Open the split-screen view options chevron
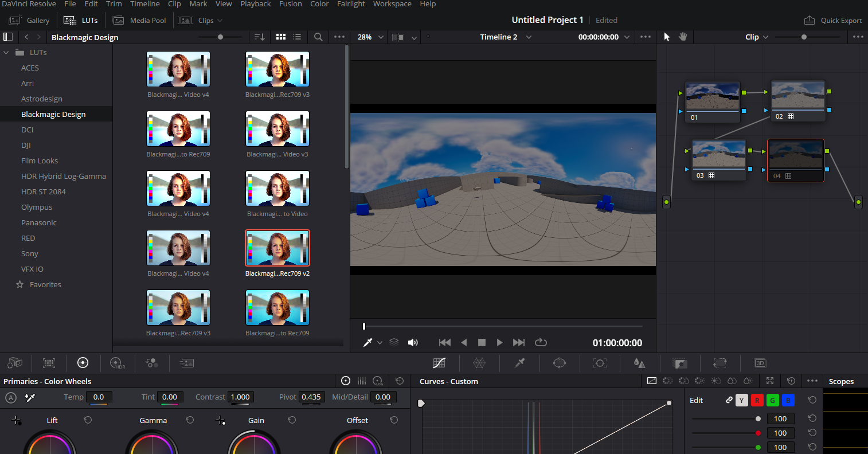The image size is (868, 454). coord(414,37)
